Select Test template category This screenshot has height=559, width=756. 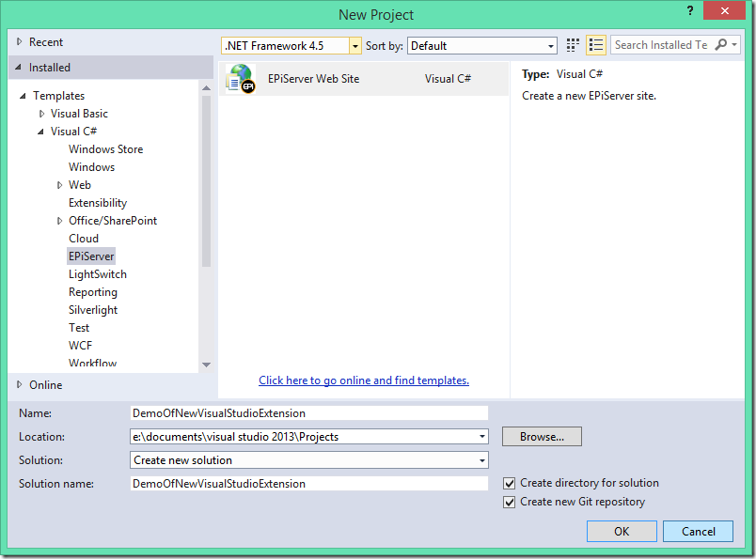[79, 328]
